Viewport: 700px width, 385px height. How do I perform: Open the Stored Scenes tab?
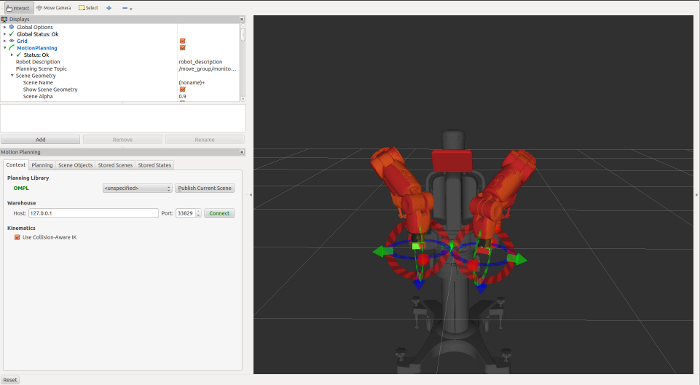pos(115,165)
